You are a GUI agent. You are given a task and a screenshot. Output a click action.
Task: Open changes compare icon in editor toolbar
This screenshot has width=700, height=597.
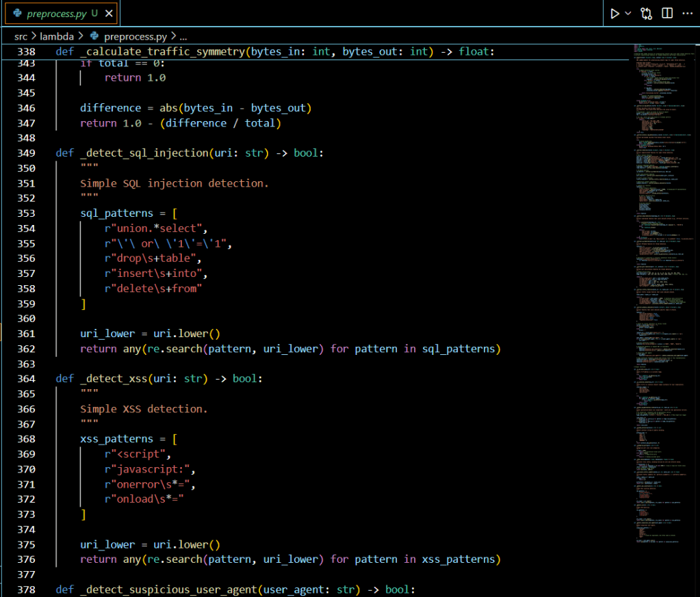tap(647, 13)
